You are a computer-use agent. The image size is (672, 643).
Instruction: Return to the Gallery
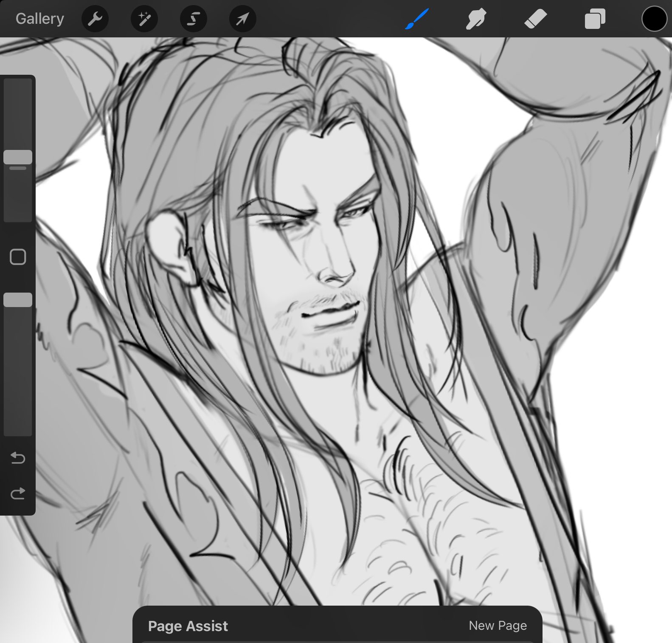tap(40, 19)
